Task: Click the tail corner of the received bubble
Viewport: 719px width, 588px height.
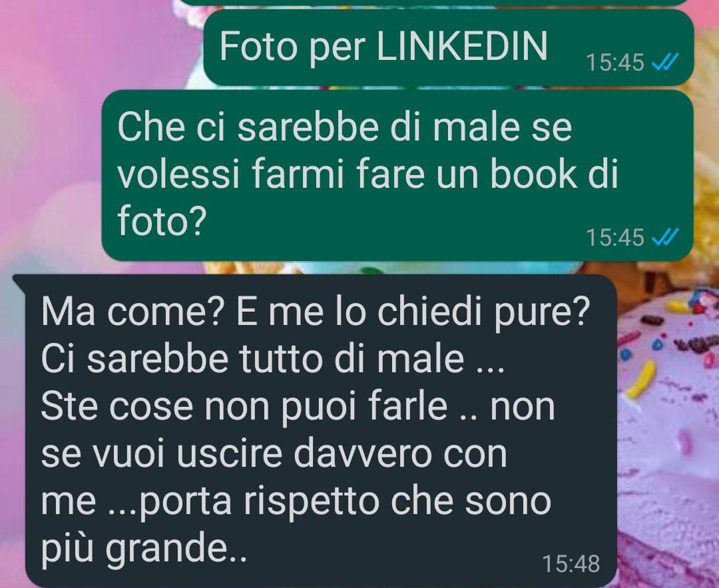Action: tap(19, 282)
